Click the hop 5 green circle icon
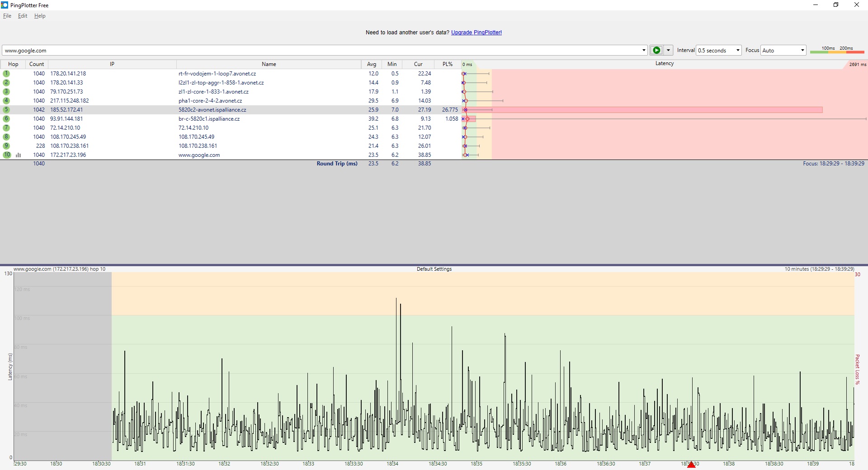 point(6,110)
